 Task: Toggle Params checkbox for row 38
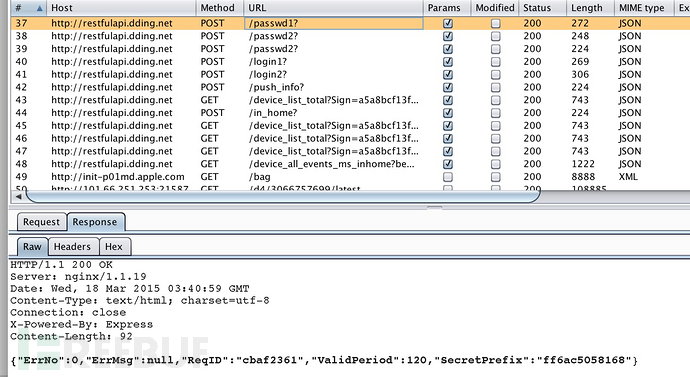pyautogui.click(x=448, y=36)
